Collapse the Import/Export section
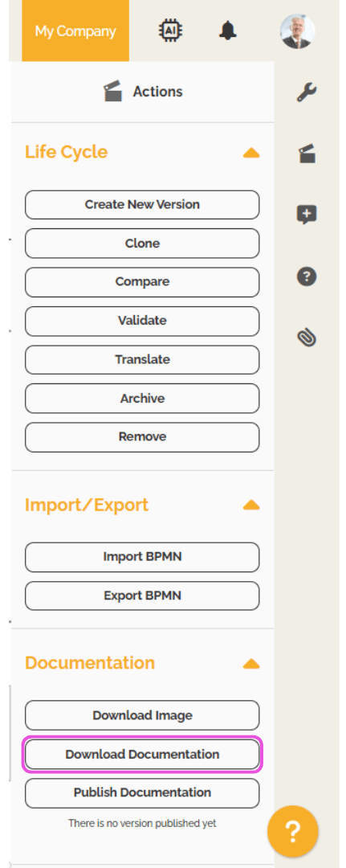346x868 pixels. pyautogui.click(x=251, y=505)
